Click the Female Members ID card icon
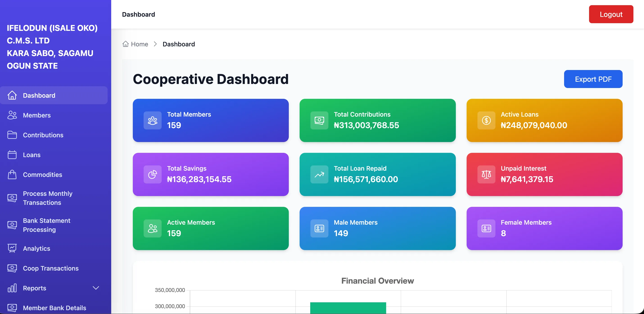Image resolution: width=644 pixels, height=314 pixels. [486, 228]
